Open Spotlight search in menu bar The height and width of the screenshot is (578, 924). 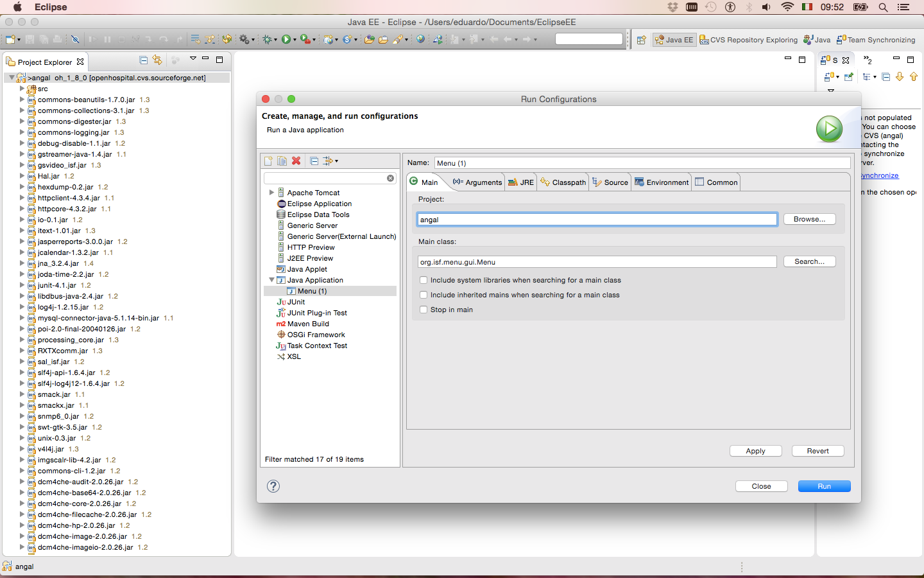coord(883,7)
